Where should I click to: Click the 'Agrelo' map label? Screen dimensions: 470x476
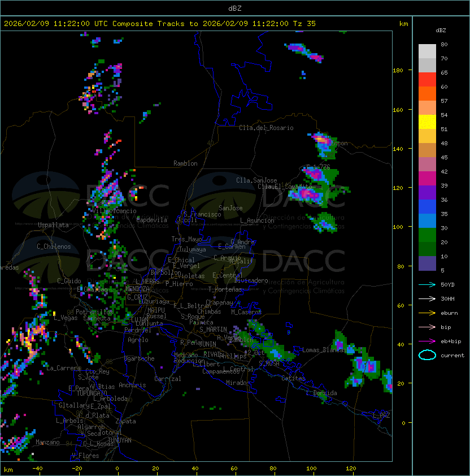pos(138,340)
